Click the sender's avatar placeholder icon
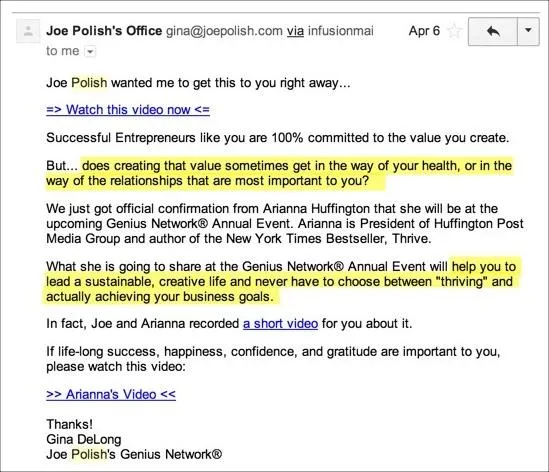This screenshot has width=549, height=472. click(28, 32)
